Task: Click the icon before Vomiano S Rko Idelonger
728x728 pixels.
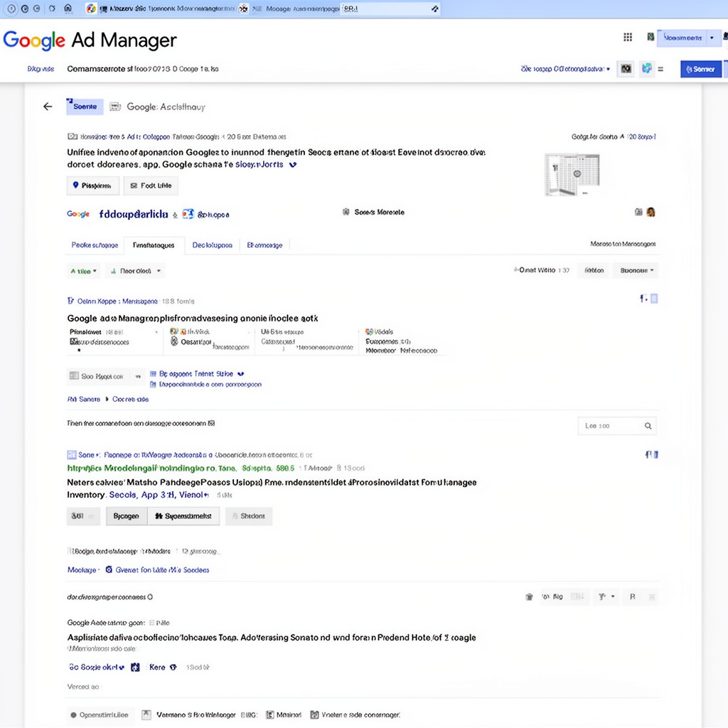Action: click(x=146, y=714)
